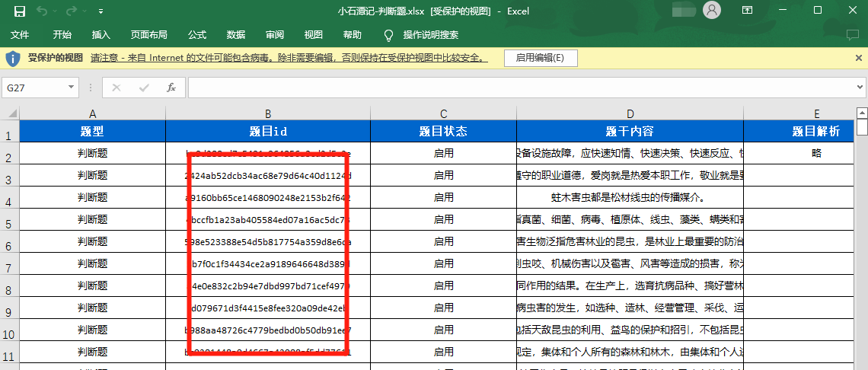This screenshot has height=370, width=868.
Task: Click the vertical scrollbar up arrow
Action: click(862, 113)
